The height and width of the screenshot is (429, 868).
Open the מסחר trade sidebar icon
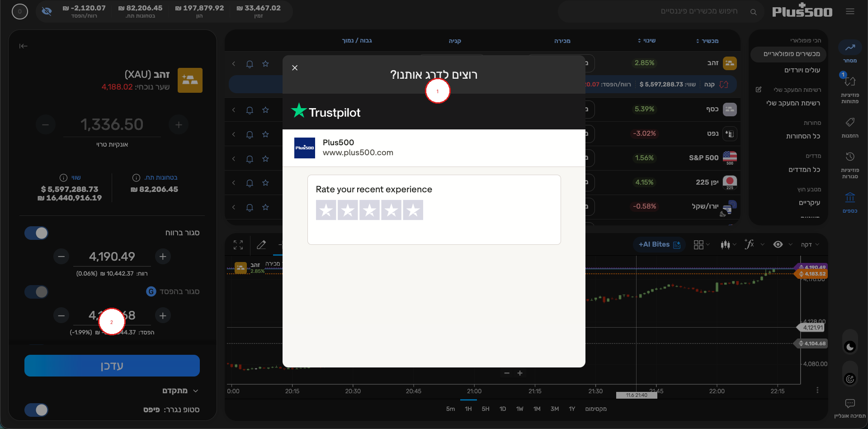pyautogui.click(x=850, y=52)
